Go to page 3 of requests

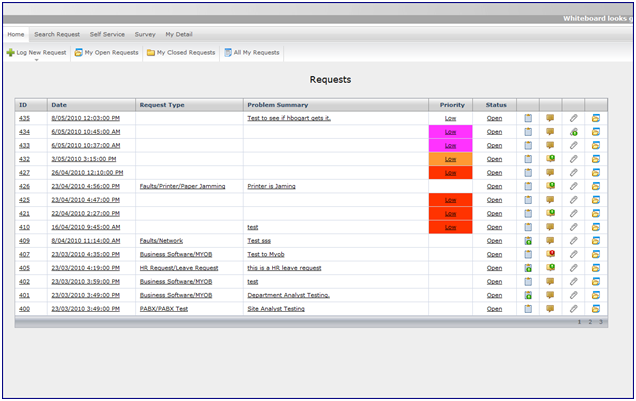pyautogui.click(x=601, y=322)
